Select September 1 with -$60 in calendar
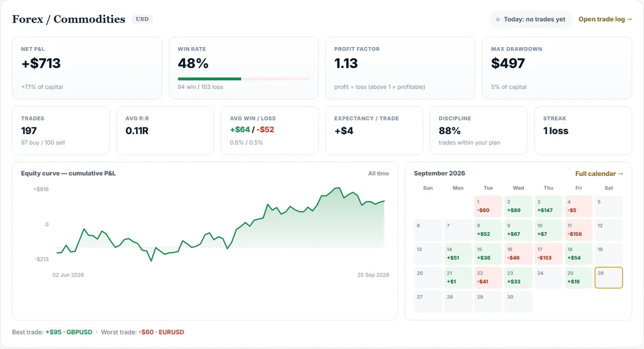Image resolution: width=644 pixels, height=349 pixels. click(488, 206)
